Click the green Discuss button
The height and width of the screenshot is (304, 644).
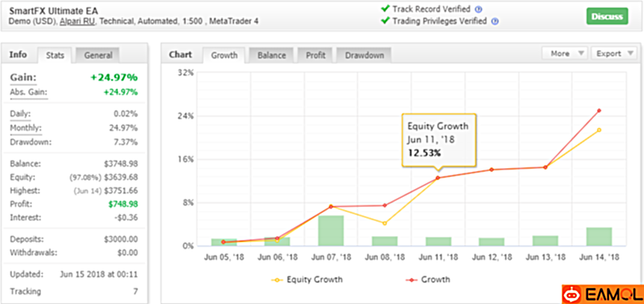click(x=607, y=17)
